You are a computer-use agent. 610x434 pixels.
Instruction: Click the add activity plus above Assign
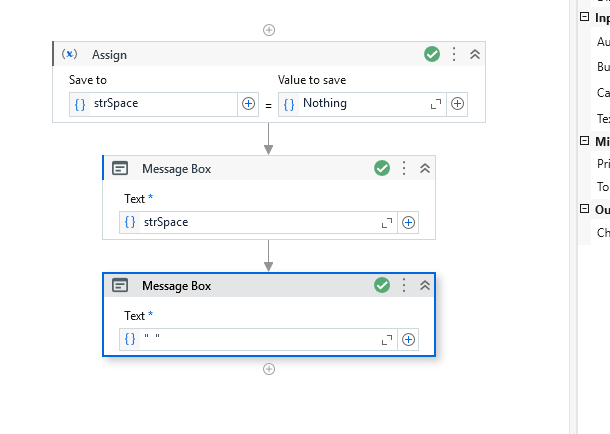pos(269,30)
